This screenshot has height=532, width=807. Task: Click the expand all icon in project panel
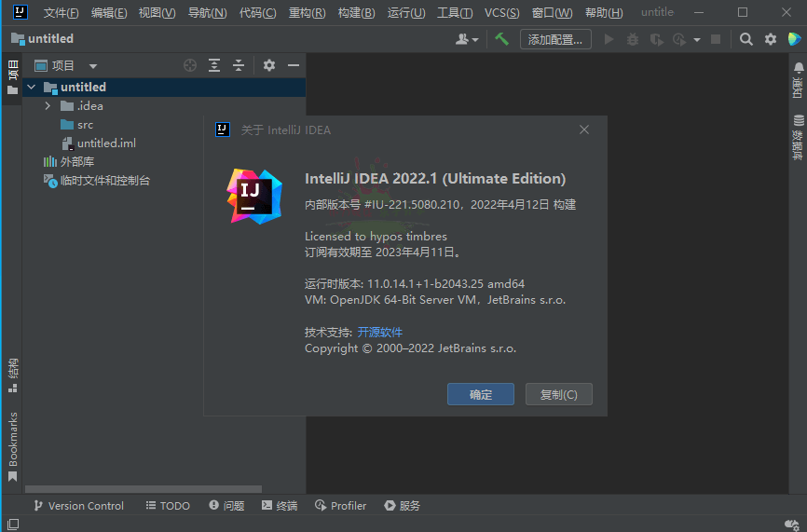tap(214, 65)
